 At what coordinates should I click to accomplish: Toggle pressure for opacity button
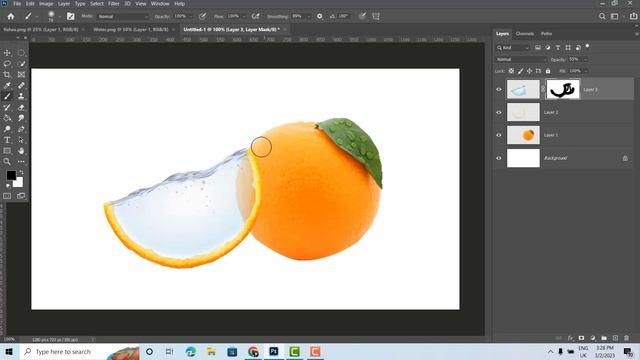click(202, 16)
